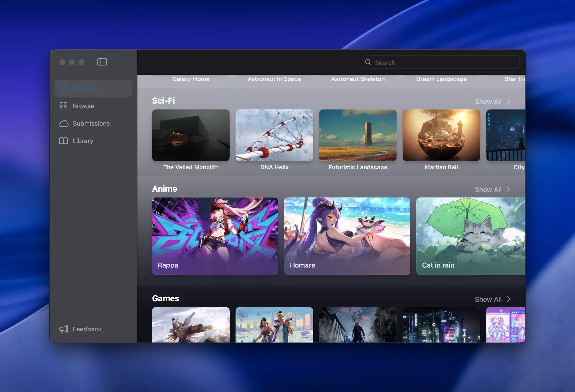Expand the Anime section with Show All
The image size is (575, 392).
click(492, 190)
